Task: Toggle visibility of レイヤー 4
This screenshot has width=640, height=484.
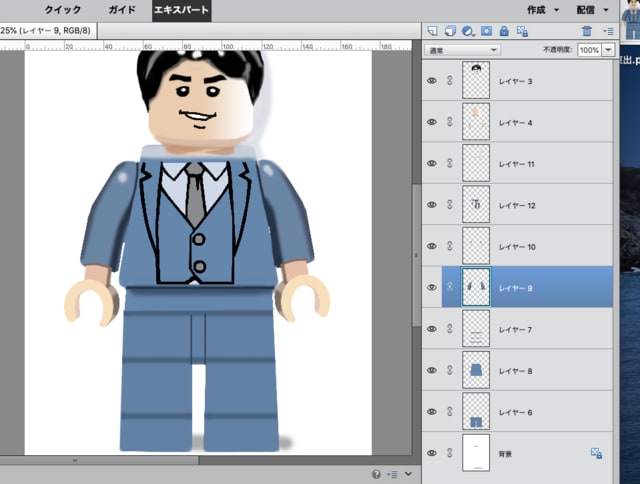Action: pos(432,122)
